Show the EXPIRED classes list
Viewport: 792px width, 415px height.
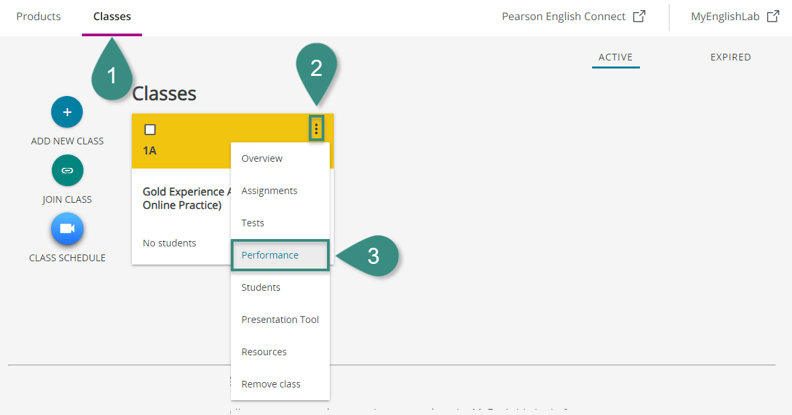coord(730,57)
